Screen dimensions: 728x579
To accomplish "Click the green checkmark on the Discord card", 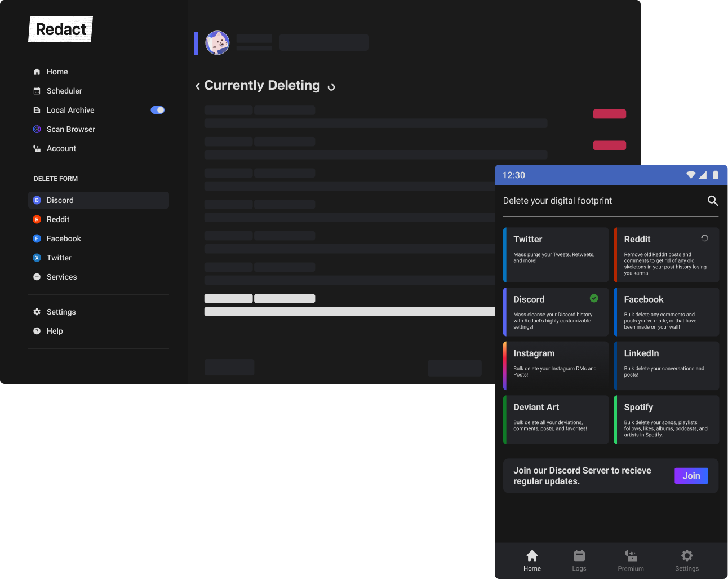I will point(593,298).
